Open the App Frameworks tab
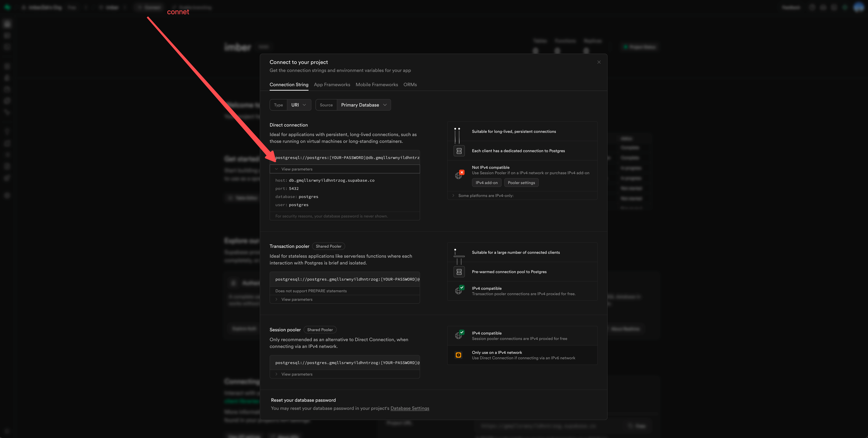 [x=332, y=85]
